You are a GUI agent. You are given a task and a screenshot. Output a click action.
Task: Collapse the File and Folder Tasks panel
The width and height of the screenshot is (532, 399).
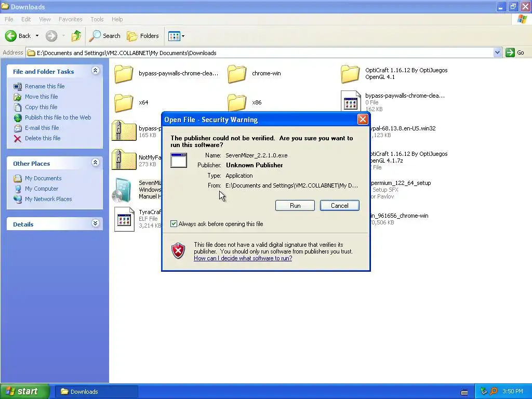point(96,71)
